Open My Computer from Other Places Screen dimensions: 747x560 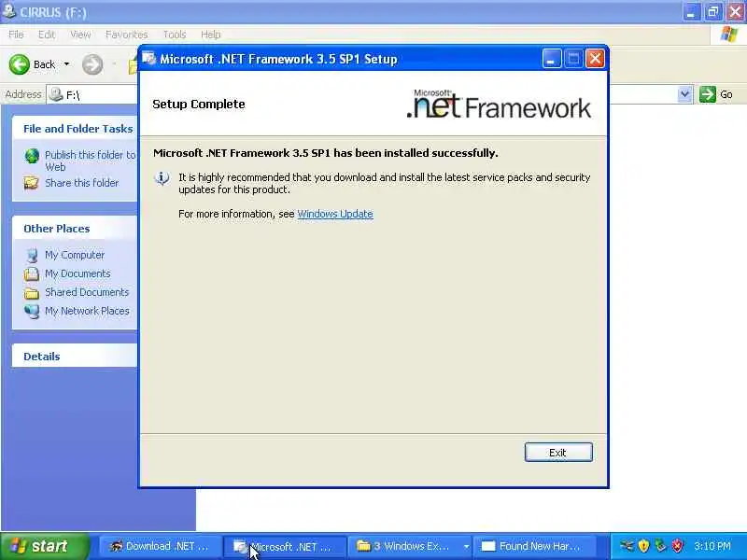(x=75, y=255)
